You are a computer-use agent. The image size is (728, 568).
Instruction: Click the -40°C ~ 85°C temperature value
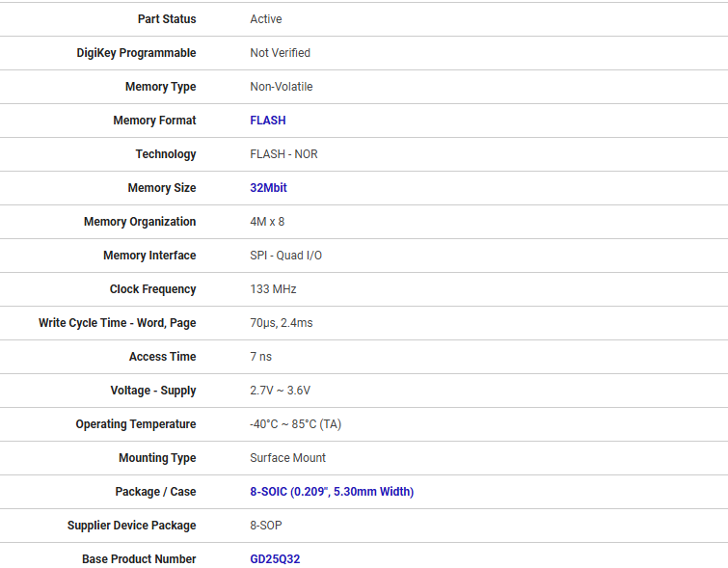(x=295, y=424)
